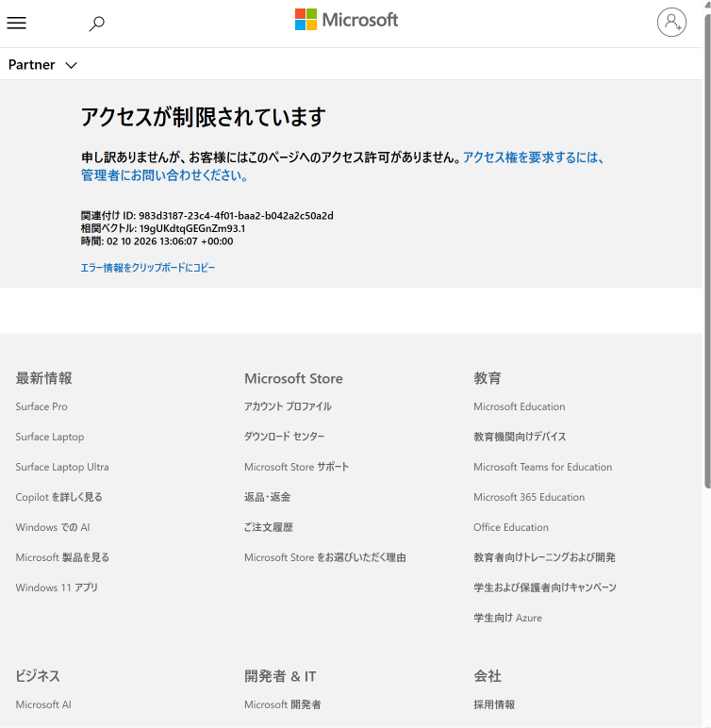
Task: Click the 教育 footer heading
Action: pos(488,378)
